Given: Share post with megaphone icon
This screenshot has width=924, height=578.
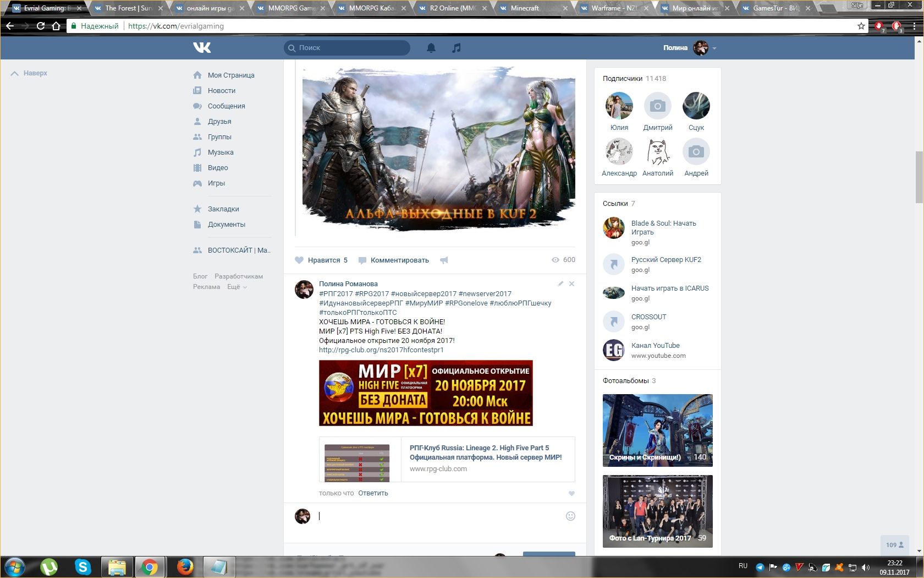Looking at the screenshot, I should point(444,260).
